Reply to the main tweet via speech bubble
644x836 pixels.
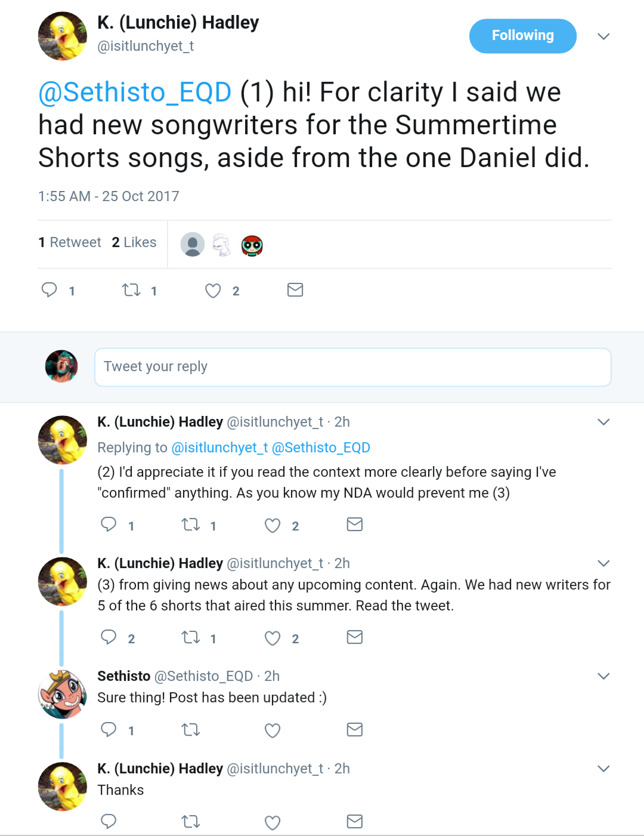pyautogui.click(x=49, y=290)
